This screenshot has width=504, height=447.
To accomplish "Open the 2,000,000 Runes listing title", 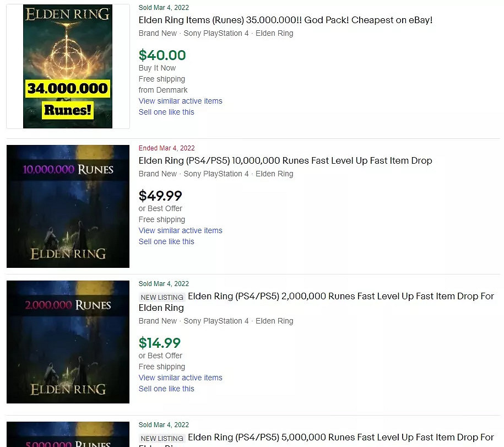I will (316, 302).
